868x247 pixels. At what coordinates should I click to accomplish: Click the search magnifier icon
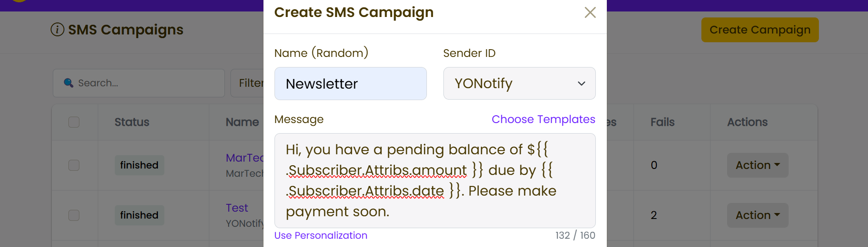point(68,83)
